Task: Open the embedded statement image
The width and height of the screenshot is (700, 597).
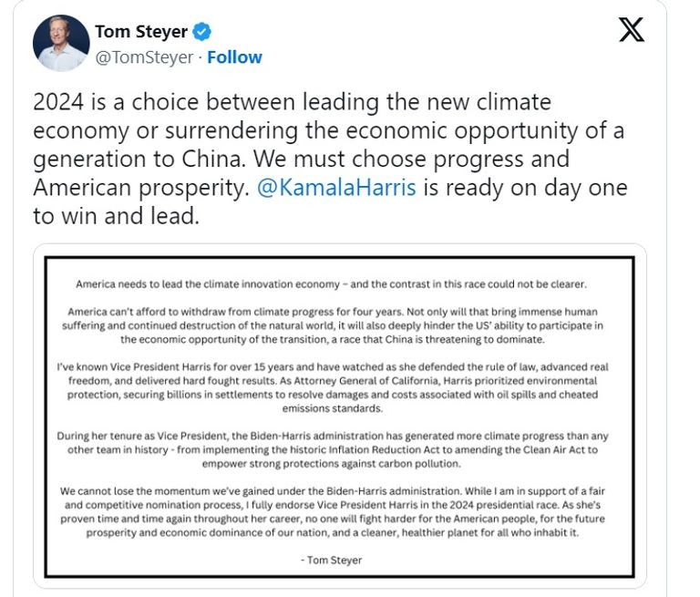Action: 340,417
